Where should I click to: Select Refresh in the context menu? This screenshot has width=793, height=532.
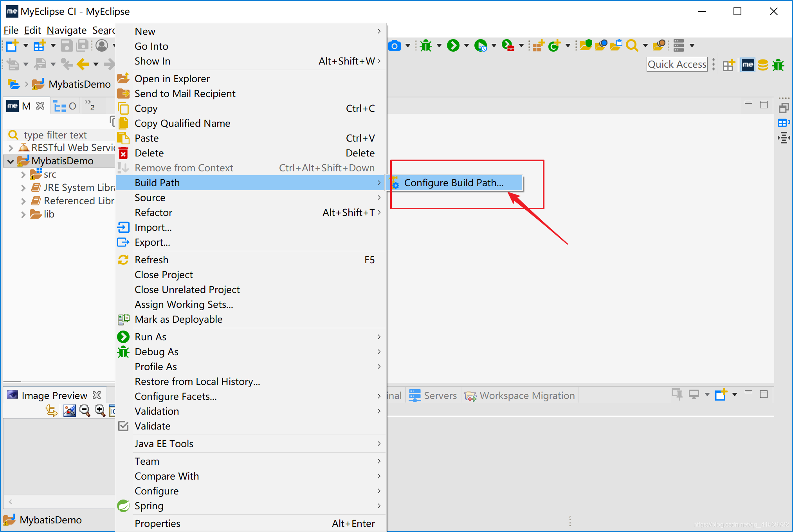(251, 260)
